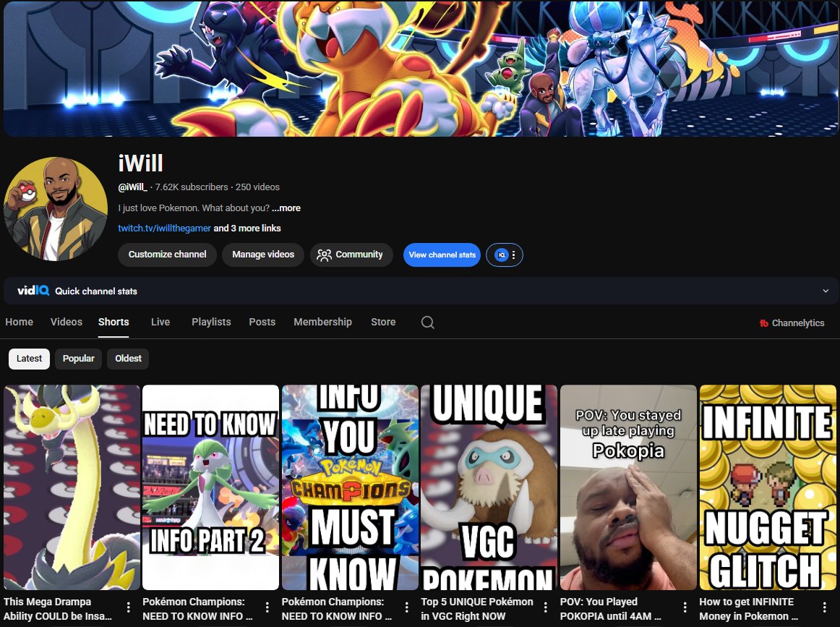Viewport: 840px width, 627px height.
Task: Play the Mega Drampa short thumbnail
Action: tap(72, 487)
